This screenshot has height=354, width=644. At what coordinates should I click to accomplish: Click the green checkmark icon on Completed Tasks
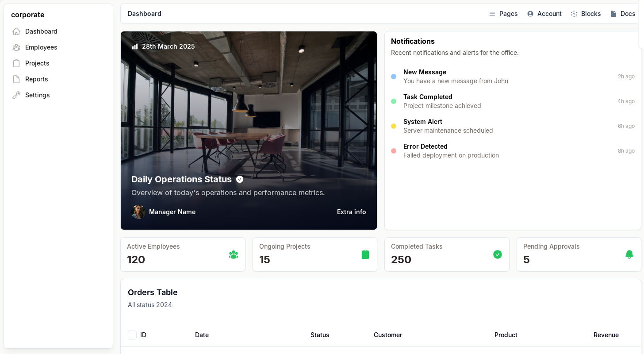[x=498, y=254]
